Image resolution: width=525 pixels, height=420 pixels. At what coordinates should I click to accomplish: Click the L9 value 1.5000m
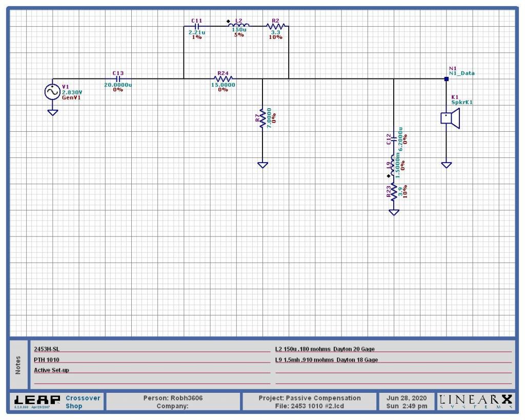pos(398,165)
